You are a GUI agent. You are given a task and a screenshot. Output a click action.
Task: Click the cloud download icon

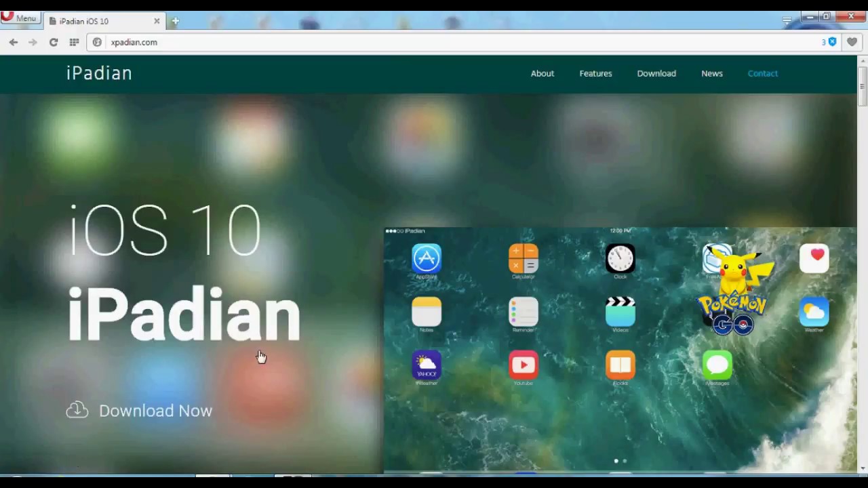pos(77,410)
